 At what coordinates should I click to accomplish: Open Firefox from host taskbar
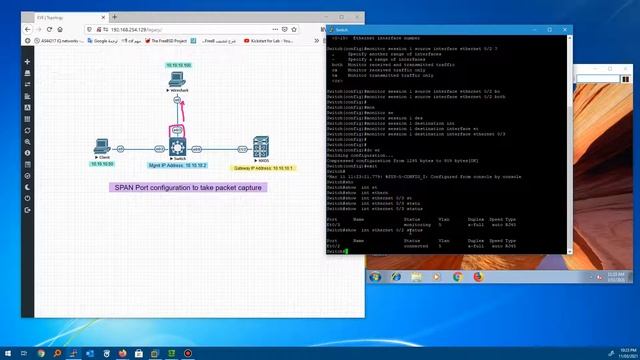coord(122,353)
